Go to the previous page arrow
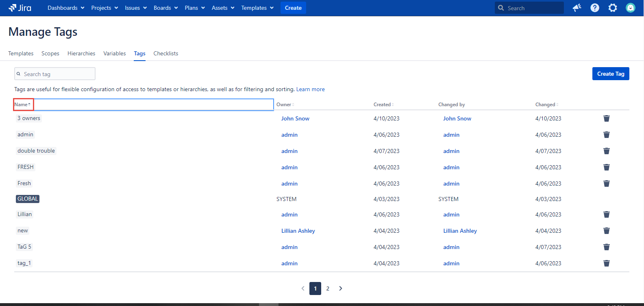 (303, 289)
